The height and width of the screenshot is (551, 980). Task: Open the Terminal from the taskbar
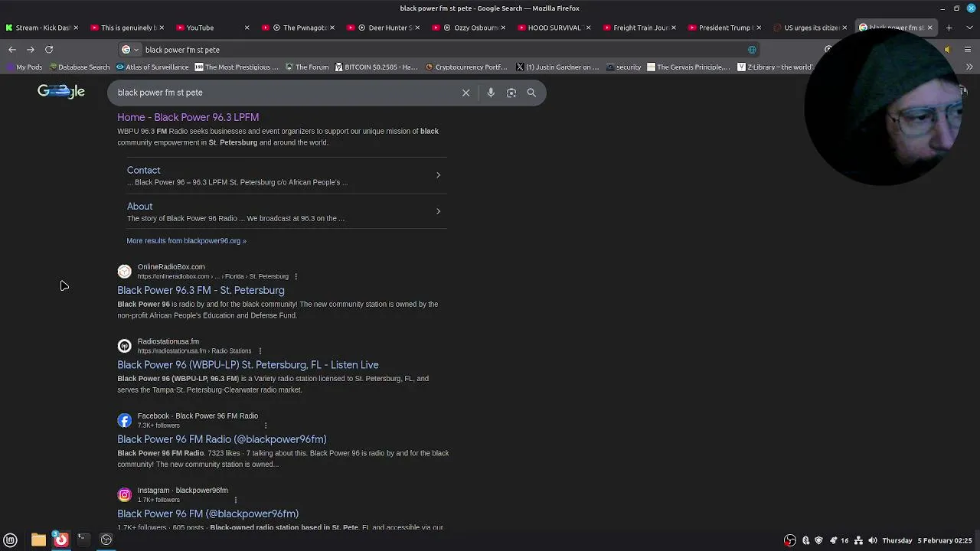click(83, 540)
